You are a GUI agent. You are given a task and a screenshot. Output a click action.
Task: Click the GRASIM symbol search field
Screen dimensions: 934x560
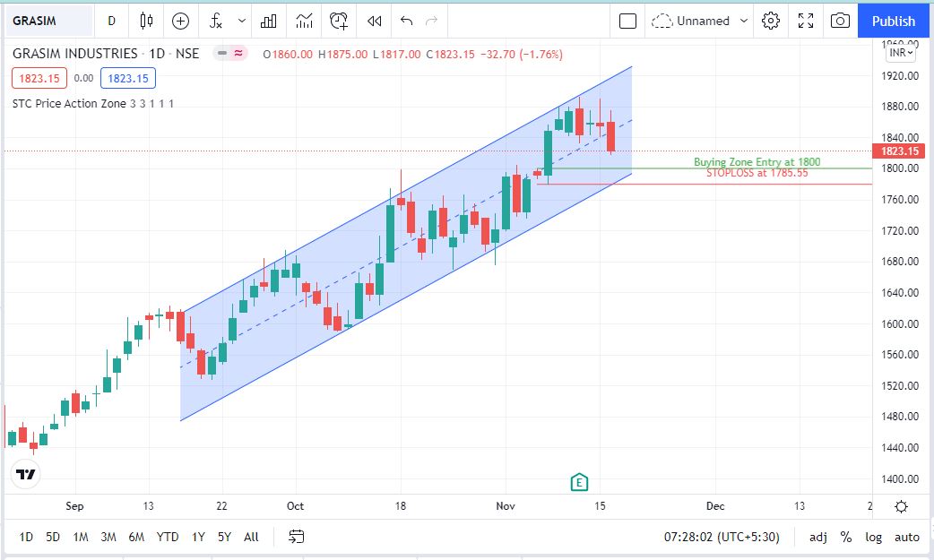[x=48, y=21]
